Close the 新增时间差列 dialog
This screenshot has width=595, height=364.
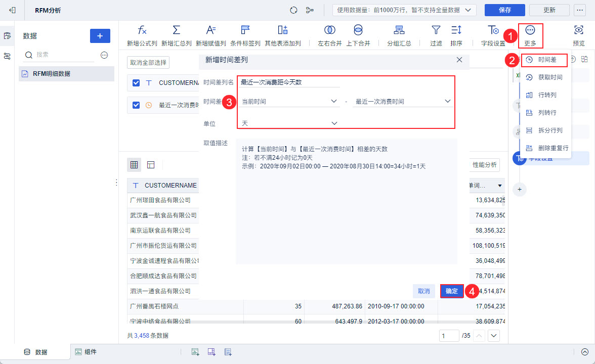[459, 60]
